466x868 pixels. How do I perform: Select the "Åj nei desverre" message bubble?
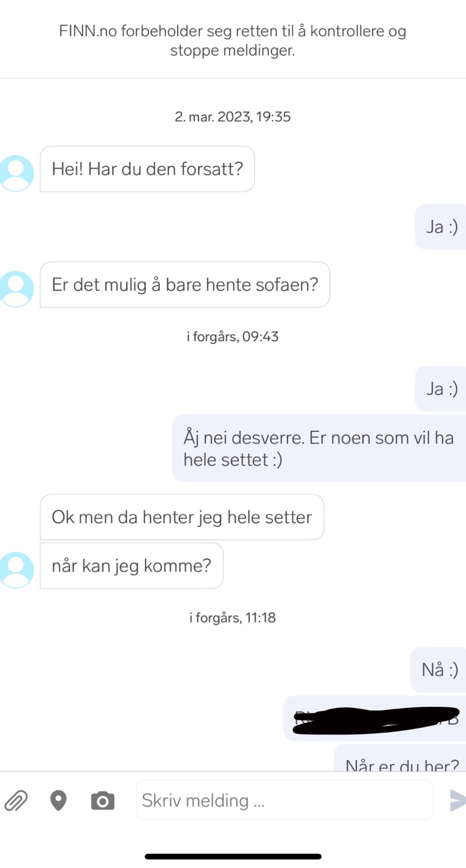pos(318,448)
